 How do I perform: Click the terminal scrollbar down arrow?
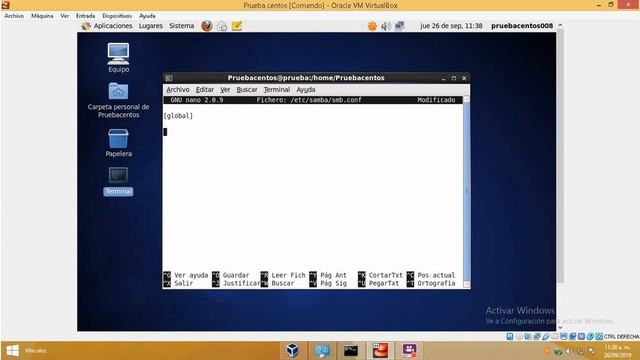click(x=467, y=284)
